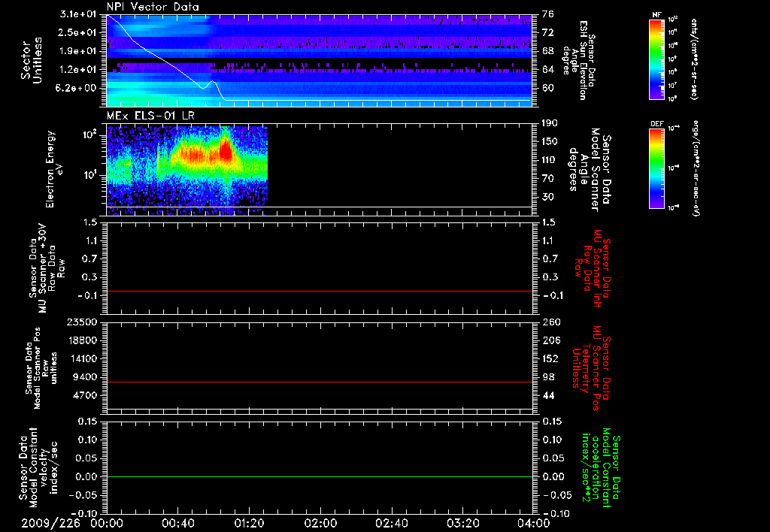Select the 'MEx ELS-01 LR' panel title
This screenshot has width=770, height=532.
tap(150, 116)
